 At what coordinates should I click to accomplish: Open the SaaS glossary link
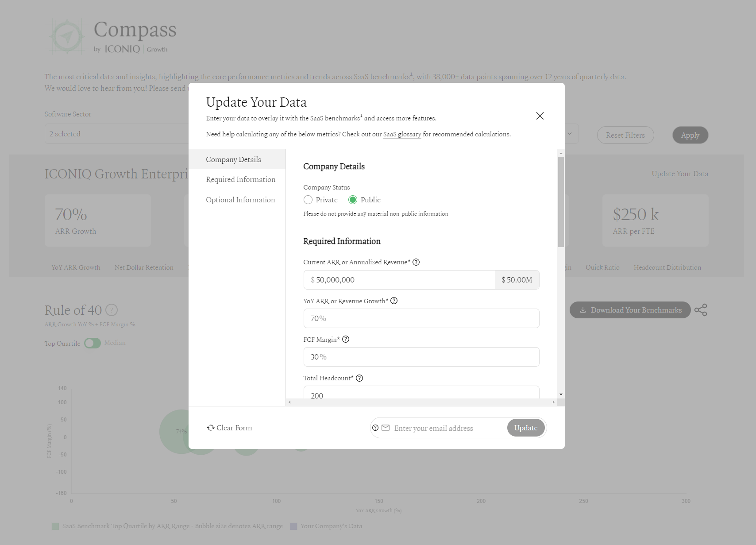click(402, 134)
